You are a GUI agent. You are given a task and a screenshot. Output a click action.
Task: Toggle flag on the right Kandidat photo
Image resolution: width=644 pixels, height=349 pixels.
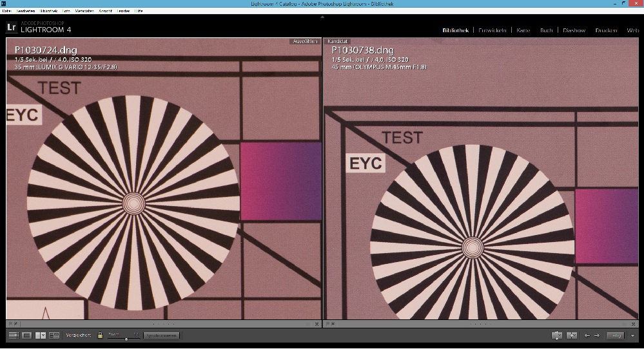(327, 324)
